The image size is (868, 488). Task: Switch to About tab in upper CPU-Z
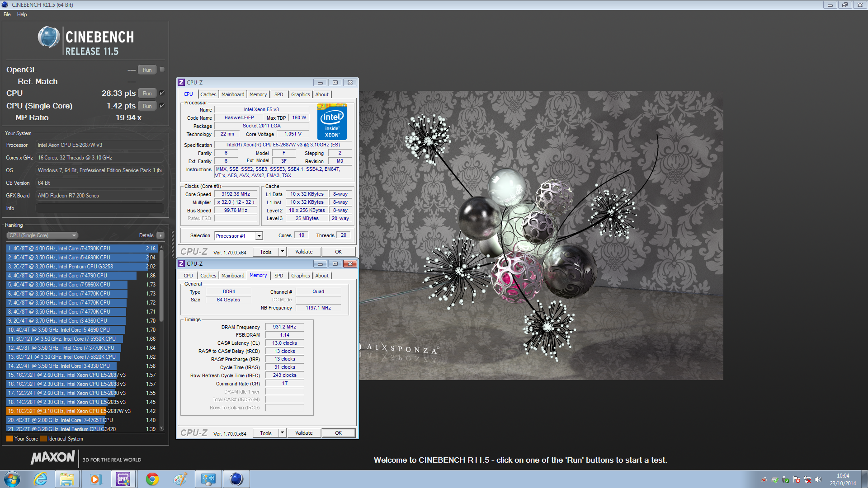pyautogui.click(x=322, y=94)
